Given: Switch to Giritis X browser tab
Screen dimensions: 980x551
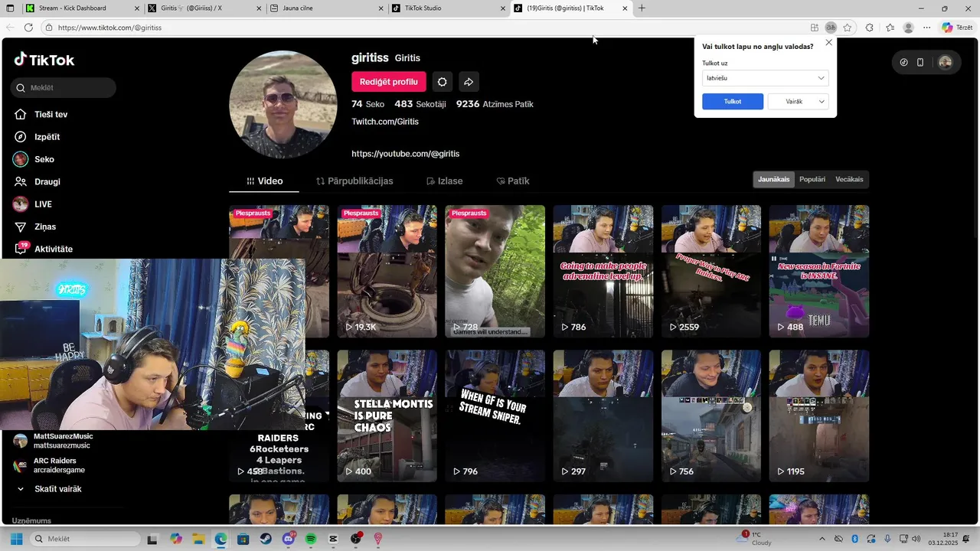Looking at the screenshot, I should (204, 8).
